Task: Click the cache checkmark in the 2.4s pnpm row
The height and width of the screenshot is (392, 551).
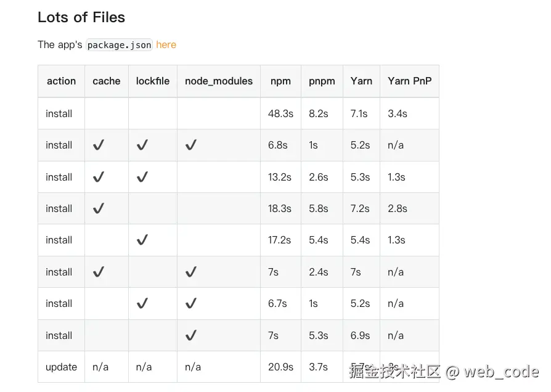Action: point(98,272)
